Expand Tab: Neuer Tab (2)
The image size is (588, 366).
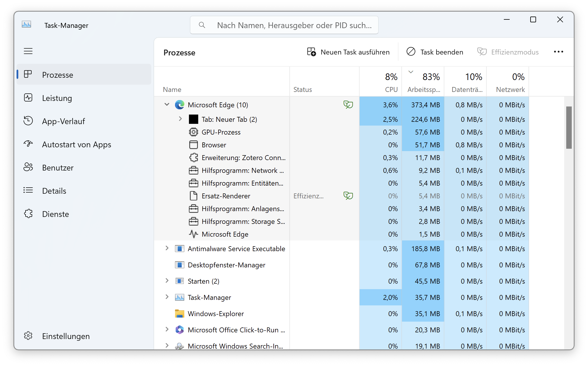click(x=180, y=119)
